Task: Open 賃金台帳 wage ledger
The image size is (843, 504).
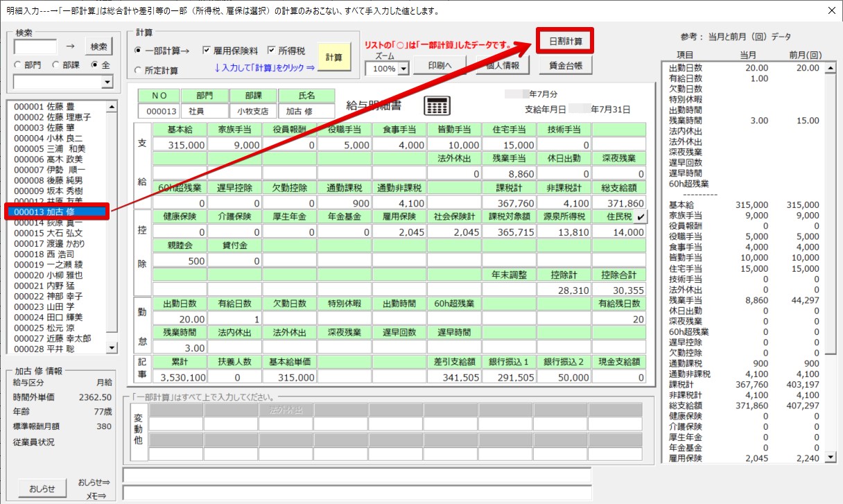Action: 565,65
